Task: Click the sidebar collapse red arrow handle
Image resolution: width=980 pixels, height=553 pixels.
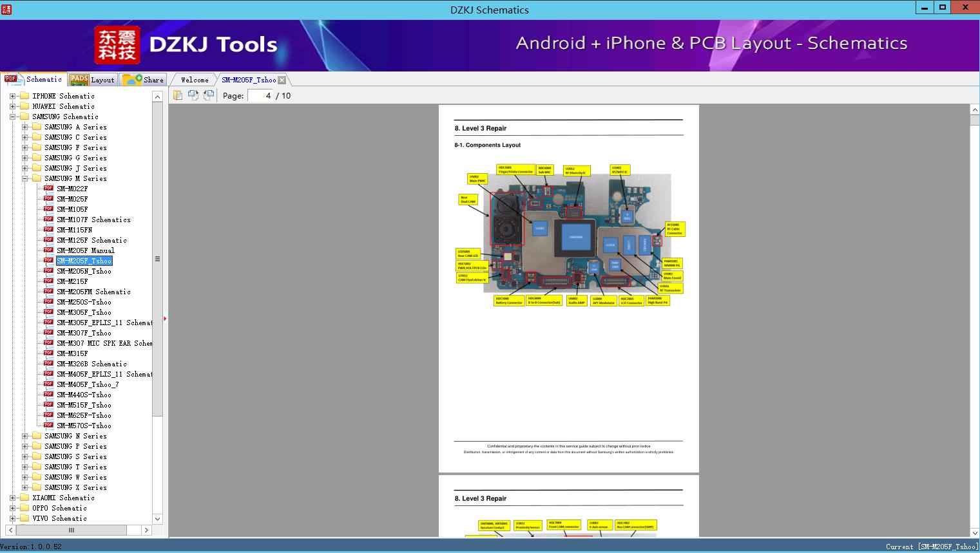Action: pos(165,318)
